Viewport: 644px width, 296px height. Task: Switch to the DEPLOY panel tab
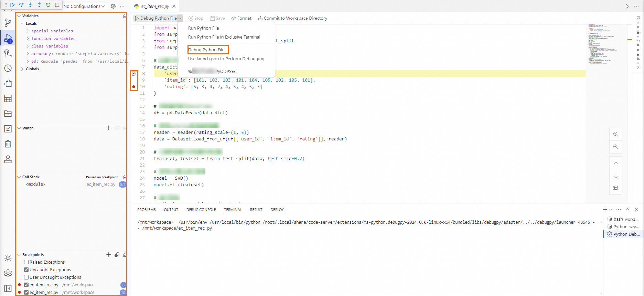coord(277,210)
